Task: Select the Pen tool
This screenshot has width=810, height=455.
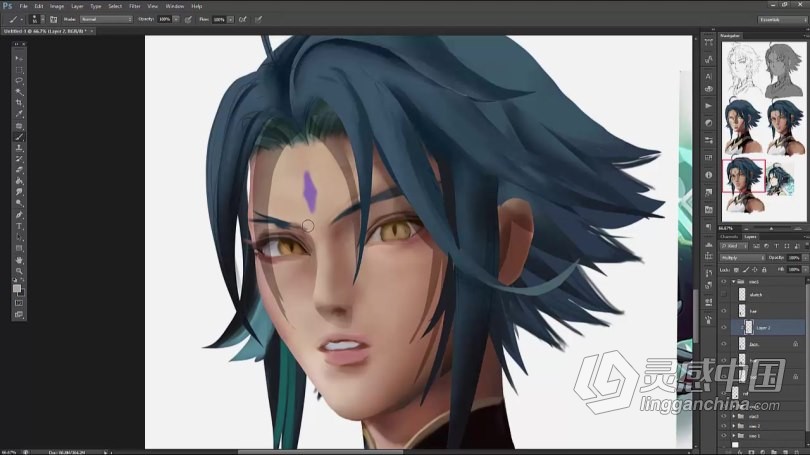Action: coord(19,215)
